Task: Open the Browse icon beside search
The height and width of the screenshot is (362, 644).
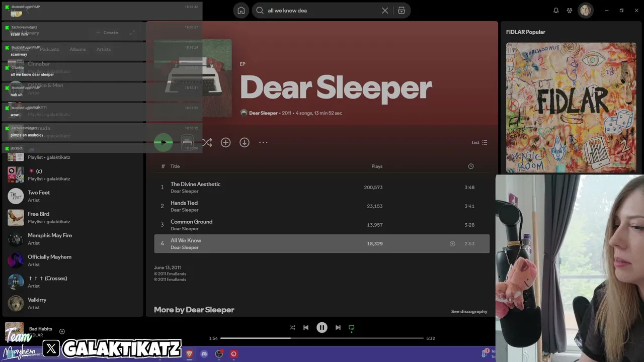Action: [401, 11]
